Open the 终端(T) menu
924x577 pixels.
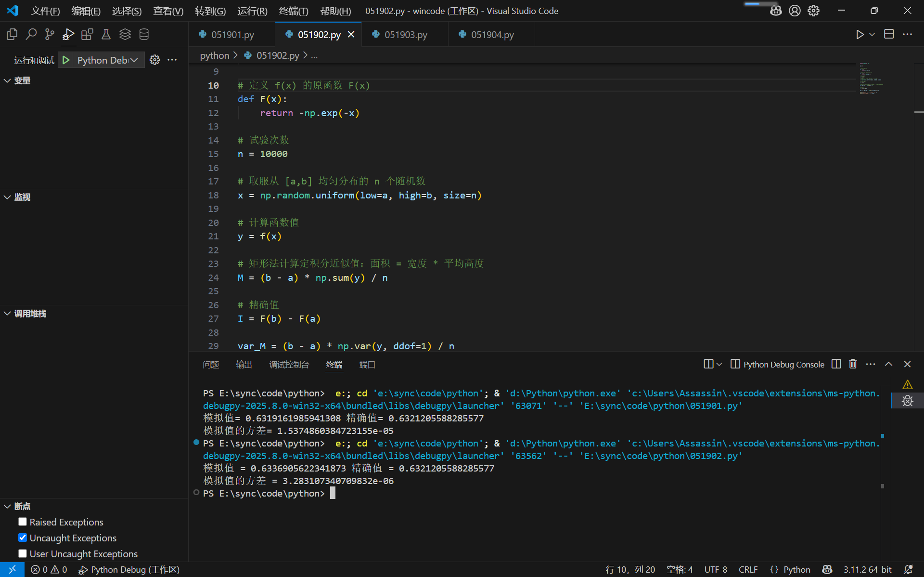pyautogui.click(x=293, y=11)
